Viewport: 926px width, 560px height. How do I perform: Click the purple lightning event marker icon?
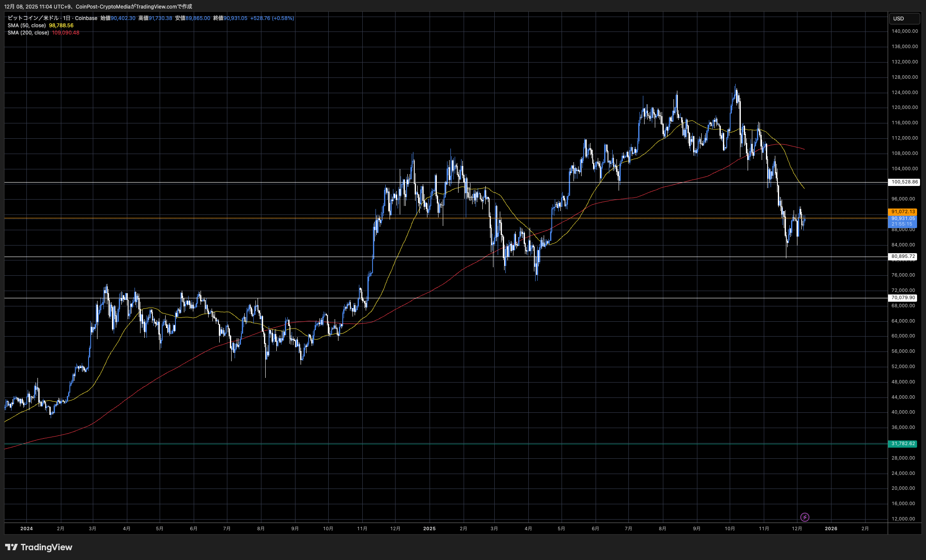(804, 517)
